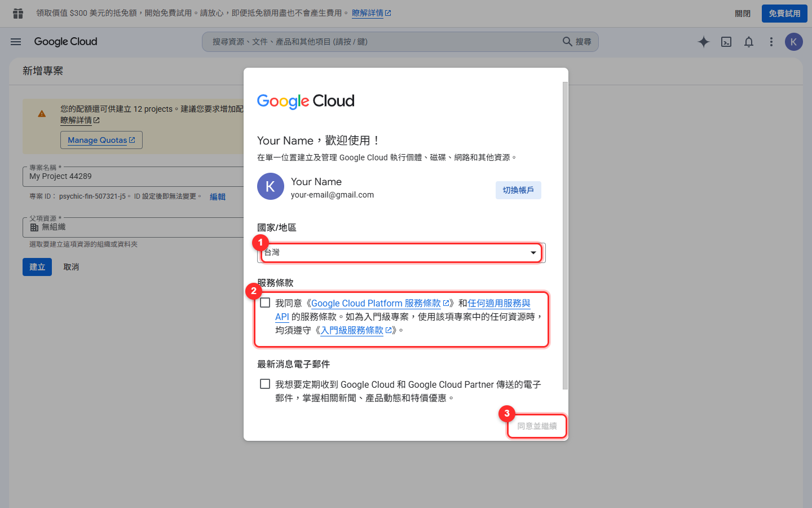Dismiss the banner with 關閉
The image size is (812, 508).
click(x=743, y=14)
